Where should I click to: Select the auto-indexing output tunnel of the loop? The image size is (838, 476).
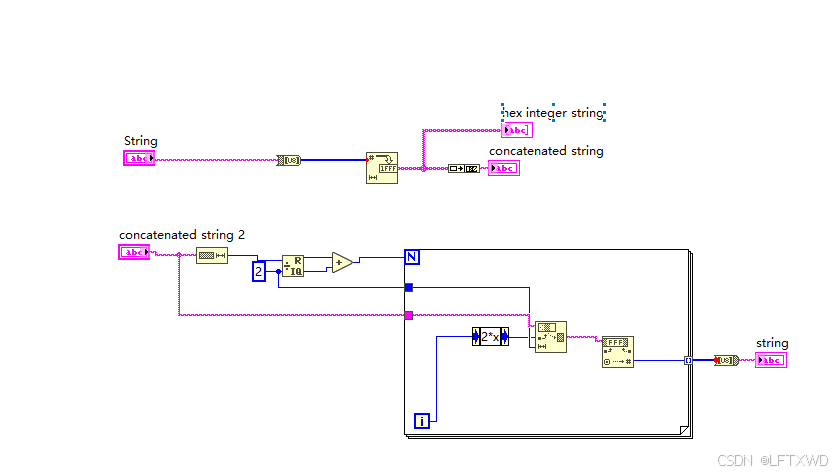pos(688,361)
